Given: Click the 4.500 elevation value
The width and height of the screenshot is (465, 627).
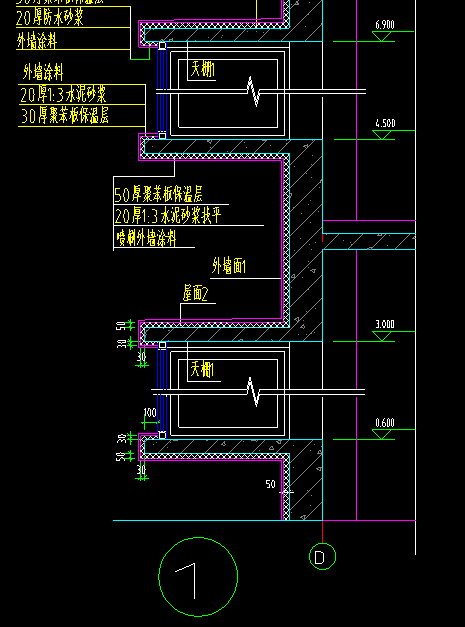Looking at the screenshot, I should pyautogui.click(x=385, y=123).
